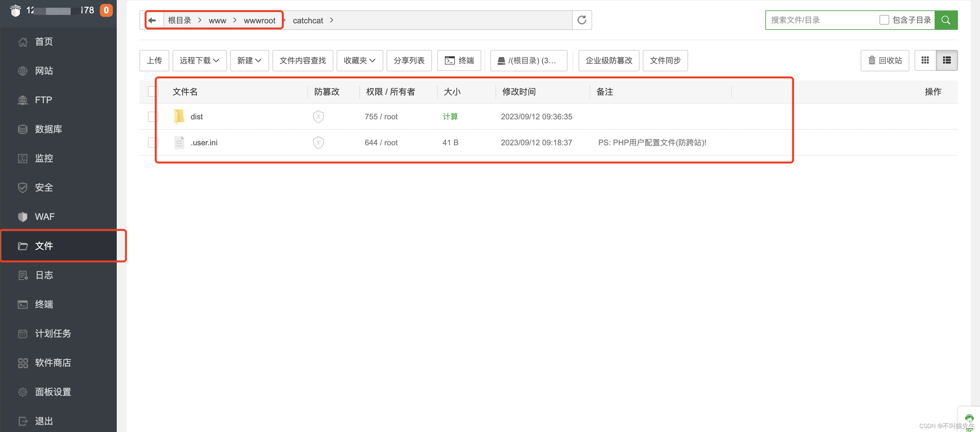Screen dimensions: 980x432
Task: Toggle tamper-proof shield for .user.ini
Action: (x=318, y=142)
